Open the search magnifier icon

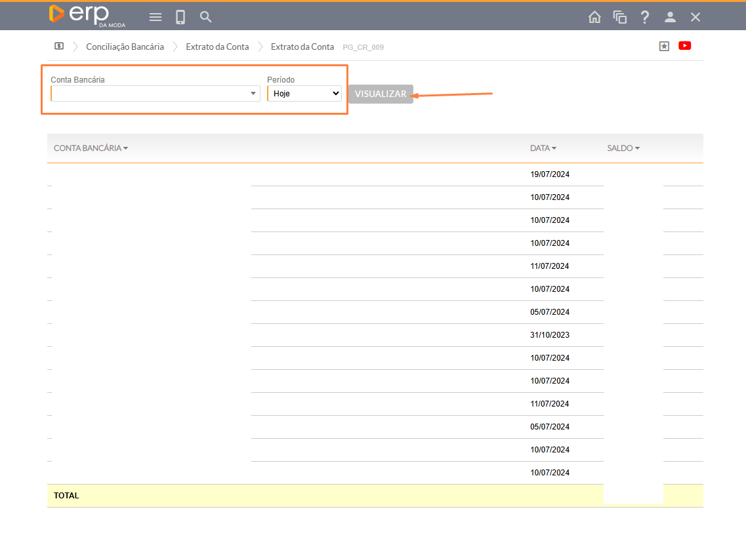206,17
